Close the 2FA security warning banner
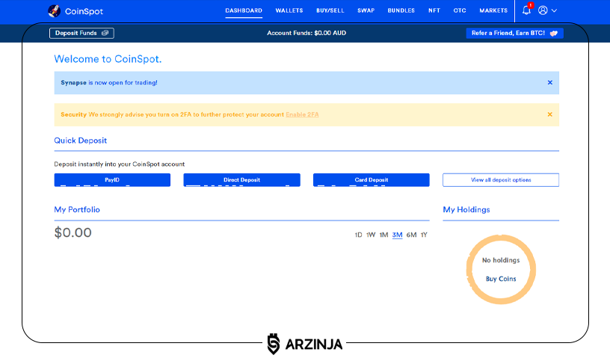Viewport: 610px width, 364px height. (549, 114)
